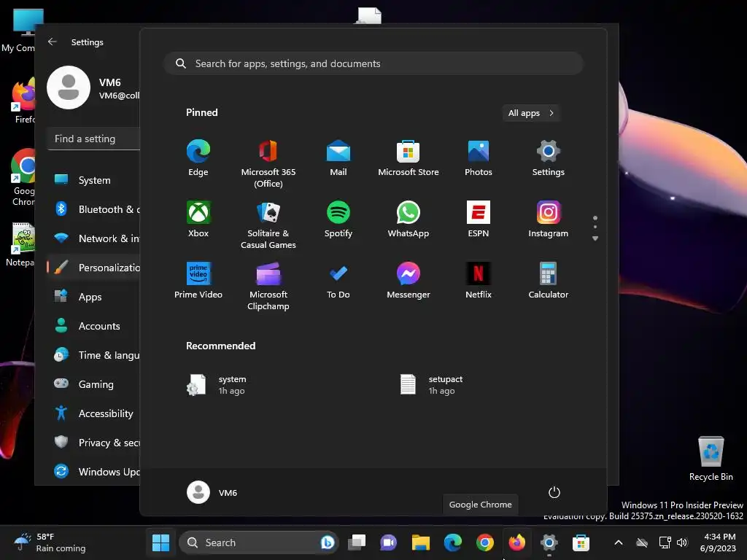The image size is (747, 560).
Task: Open WhatsApp
Action: [409, 219]
